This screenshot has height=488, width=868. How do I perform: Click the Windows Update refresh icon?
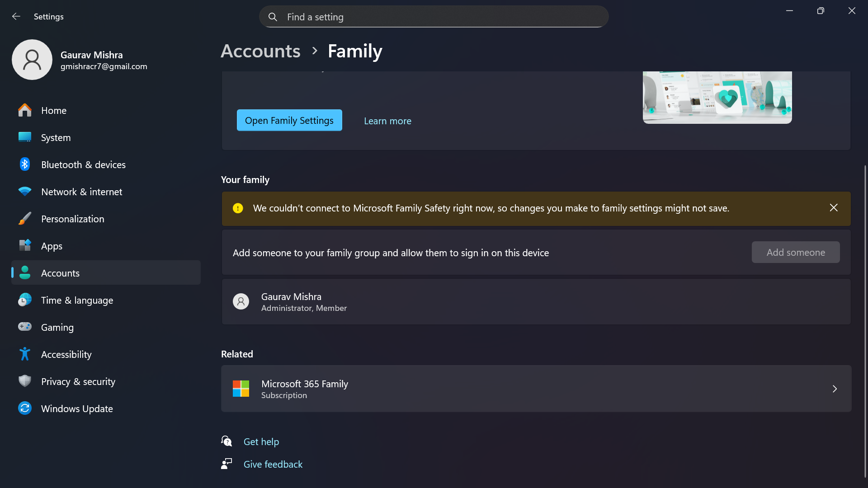(25, 408)
